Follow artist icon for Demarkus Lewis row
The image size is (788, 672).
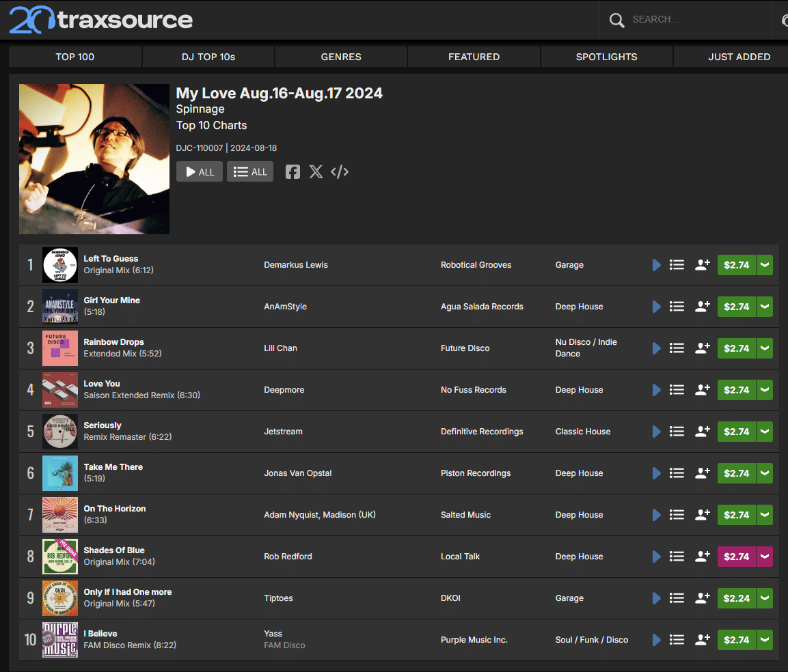pos(702,265)
